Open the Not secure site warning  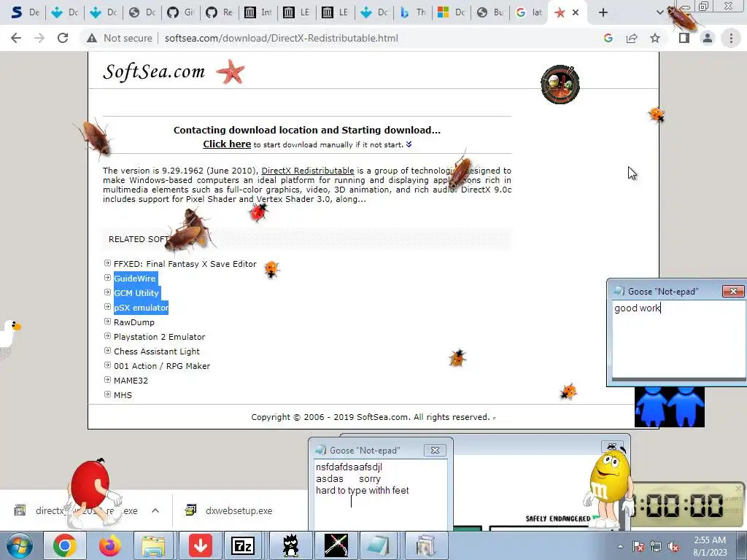120,38
